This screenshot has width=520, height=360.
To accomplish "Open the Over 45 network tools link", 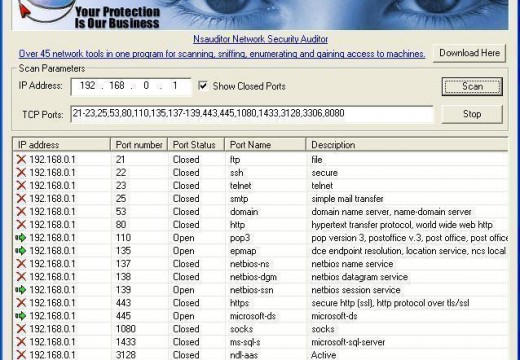I will click(x=222, y=54).
